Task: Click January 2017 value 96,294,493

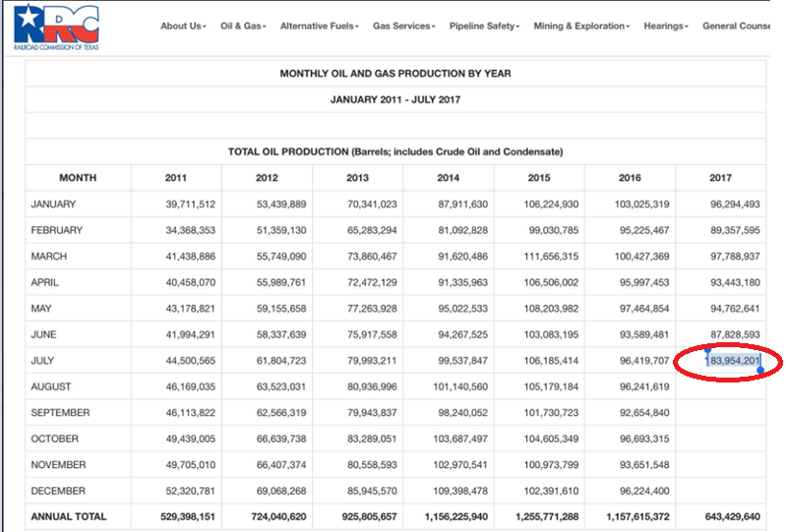Action: pos(735,205)
